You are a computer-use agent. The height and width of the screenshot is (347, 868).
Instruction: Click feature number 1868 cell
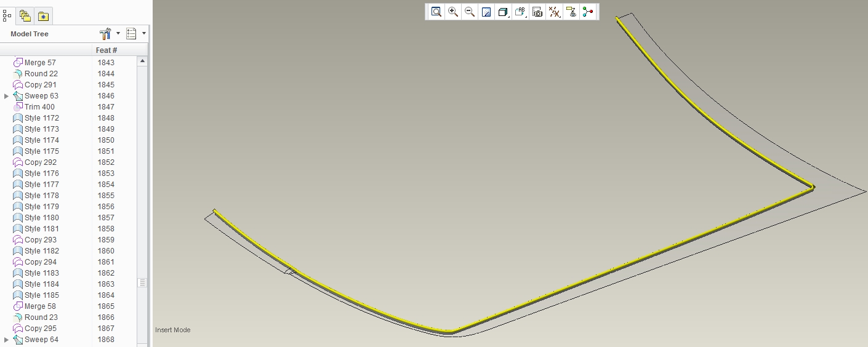[106, 340]
